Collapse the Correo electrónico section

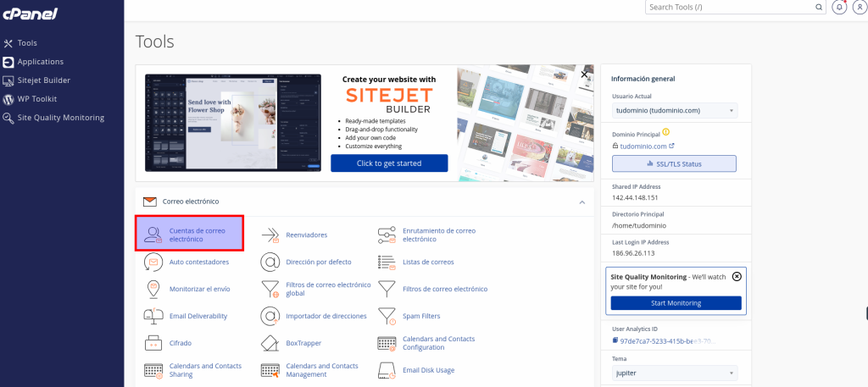[x=581, y=202]
